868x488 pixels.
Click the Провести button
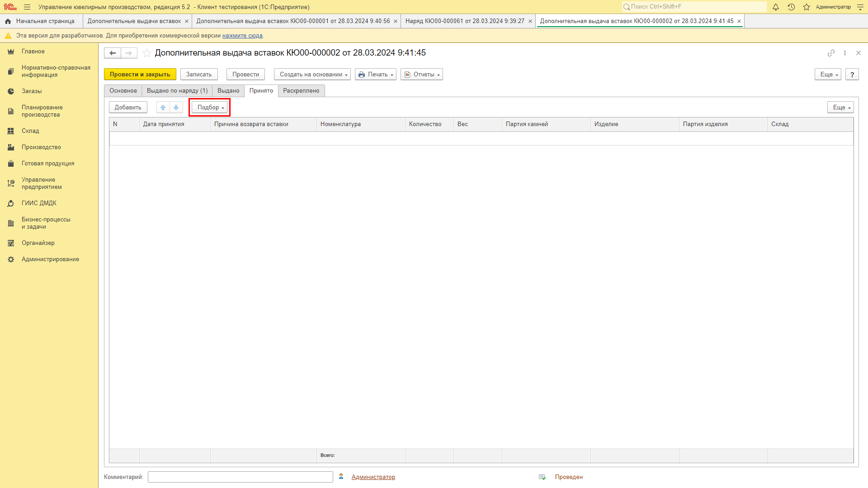click(245, 75)
